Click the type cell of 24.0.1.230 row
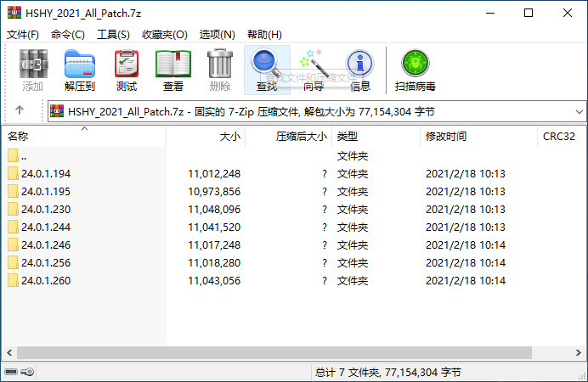Image resolution: width=588 pixels, height=382 pixels. [x=353, y=210]
